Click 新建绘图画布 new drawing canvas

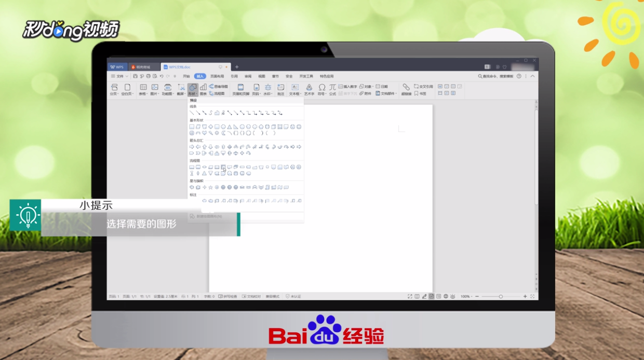[206, 216]
